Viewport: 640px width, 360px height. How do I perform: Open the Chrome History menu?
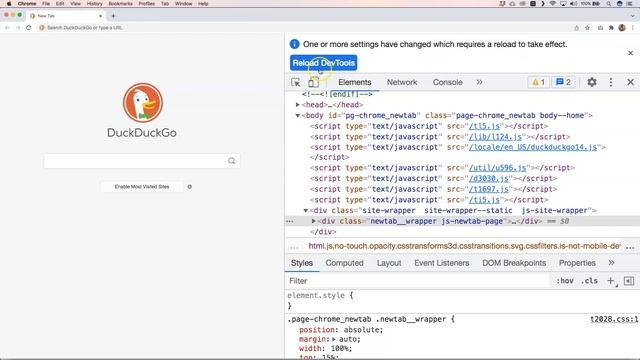94,4
